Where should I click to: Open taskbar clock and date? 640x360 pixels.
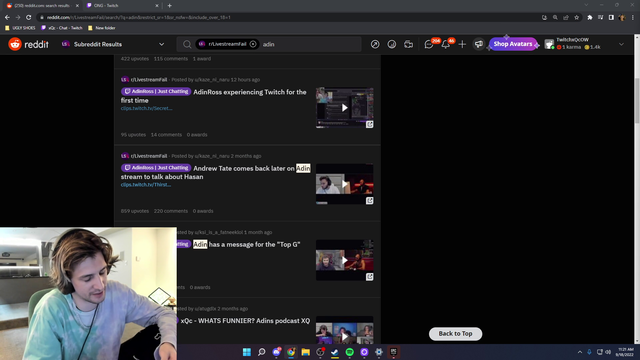pyautogui.click(x=625, y=352)
